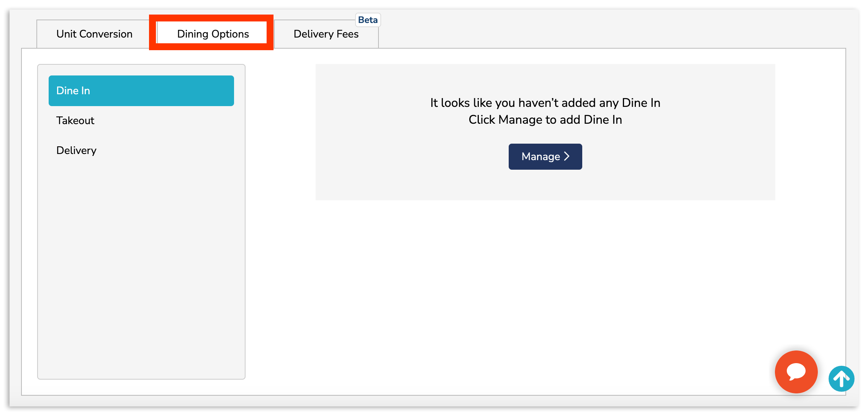Click the Manage button
The width and height of the screenshot is (868, 416).
(x=545, y=156)
